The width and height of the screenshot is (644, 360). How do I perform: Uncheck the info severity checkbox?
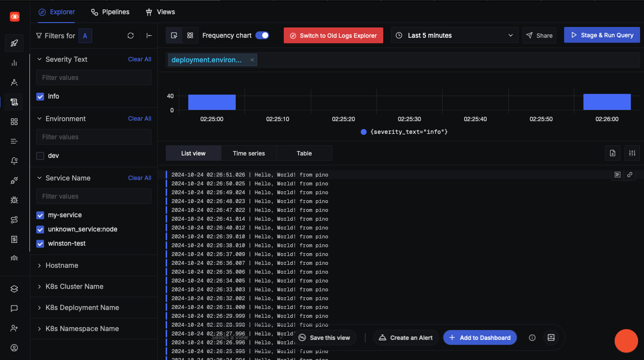40,97
